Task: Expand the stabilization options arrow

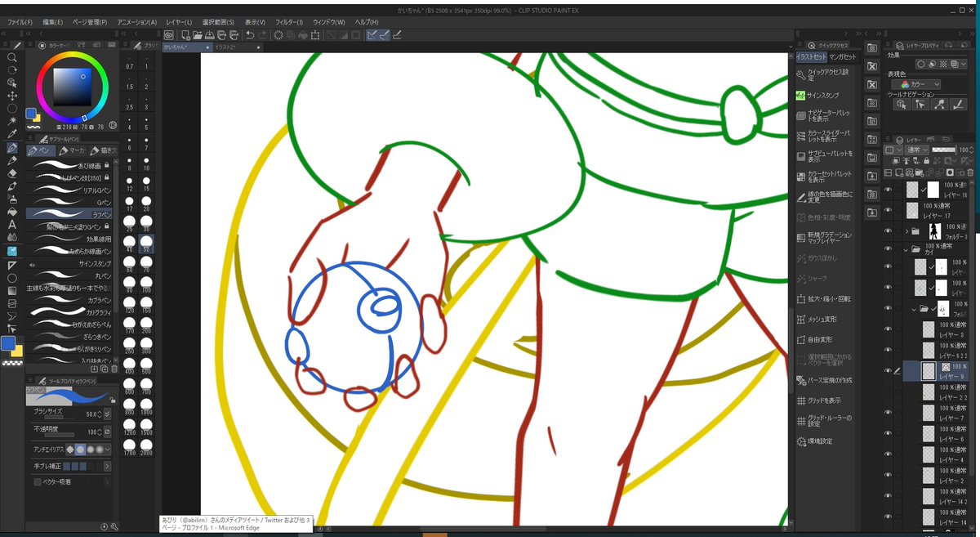Action: pyautogui.click(x=108, y=466)
